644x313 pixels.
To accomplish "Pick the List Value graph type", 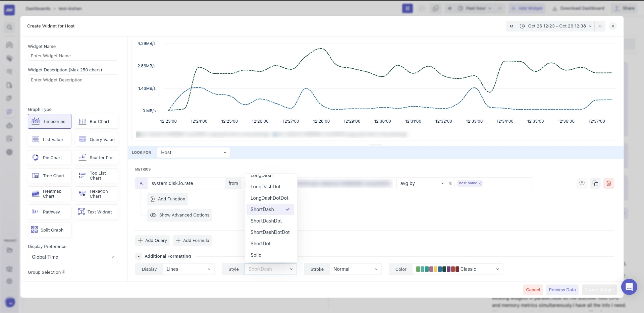I will 50,139.
